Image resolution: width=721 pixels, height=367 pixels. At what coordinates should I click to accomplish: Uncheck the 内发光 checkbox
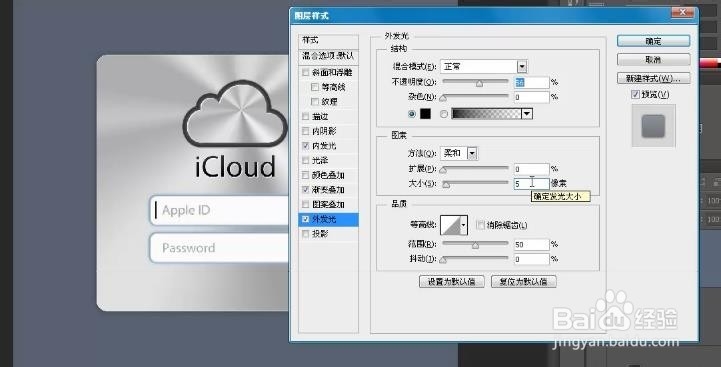305,145
